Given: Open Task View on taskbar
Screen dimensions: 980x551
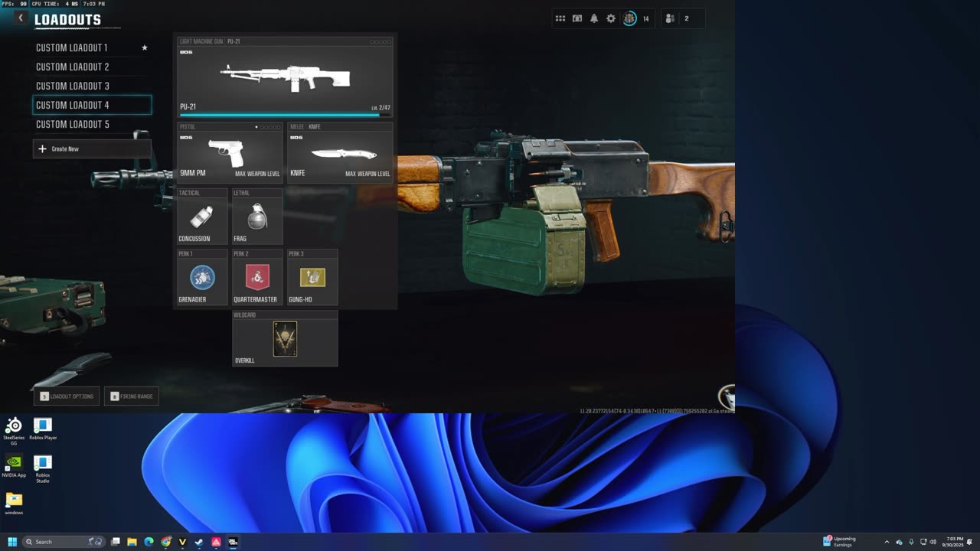Looking at the screenshot, I should pos(116,542).
